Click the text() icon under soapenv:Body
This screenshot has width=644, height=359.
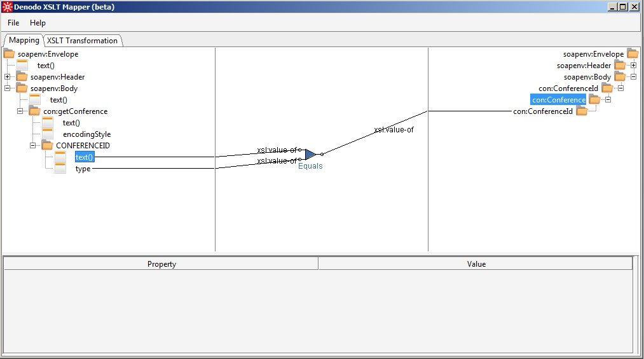tap(35, 100)
